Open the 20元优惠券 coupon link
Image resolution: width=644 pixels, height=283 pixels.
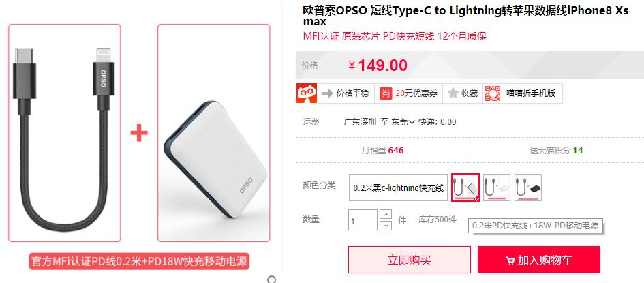coord(416,93)
